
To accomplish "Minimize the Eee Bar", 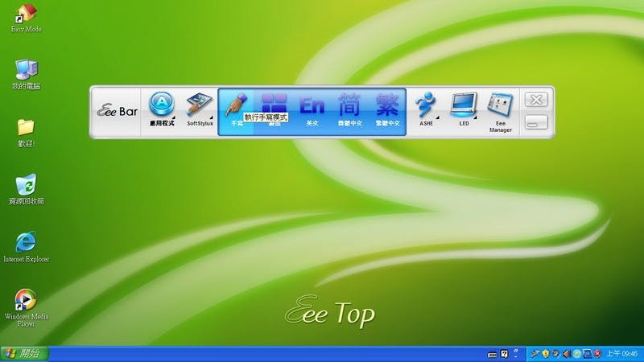I will tap(536, 122).
